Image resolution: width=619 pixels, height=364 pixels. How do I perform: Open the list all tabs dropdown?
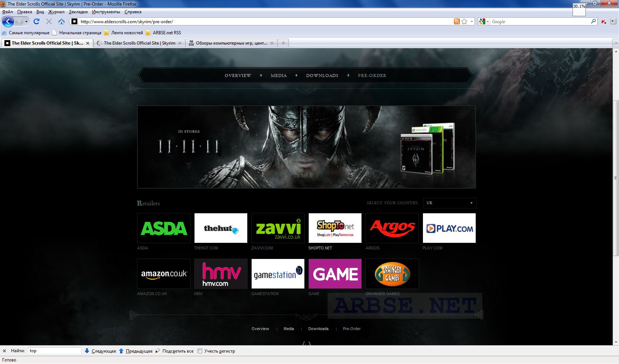click(x=615, y=43)
